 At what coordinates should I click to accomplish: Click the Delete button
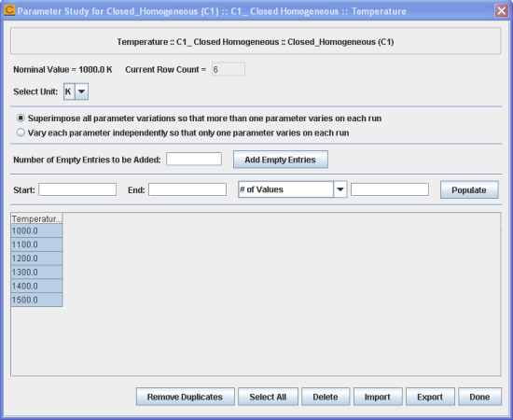click(x=326, y=397)
